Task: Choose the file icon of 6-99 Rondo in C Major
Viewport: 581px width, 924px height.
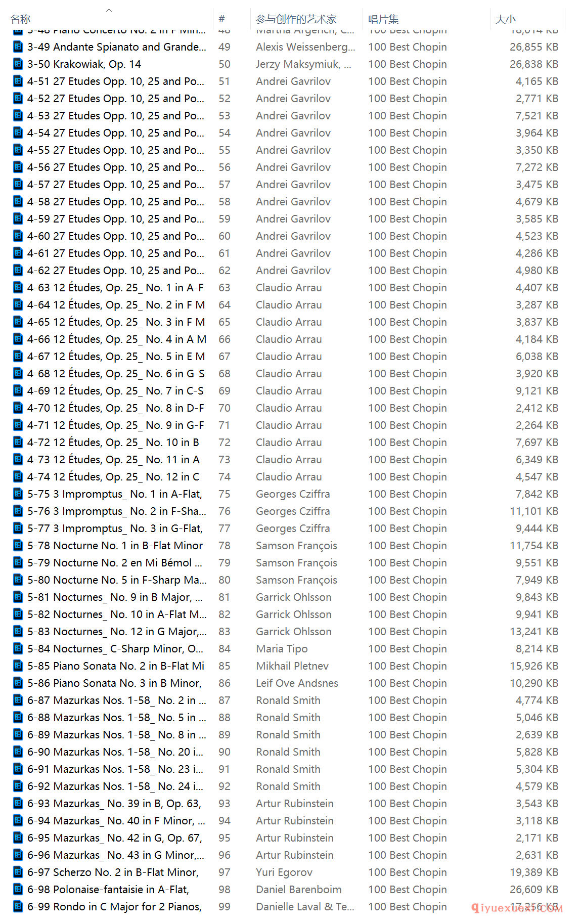Action: tap(18, 907)
